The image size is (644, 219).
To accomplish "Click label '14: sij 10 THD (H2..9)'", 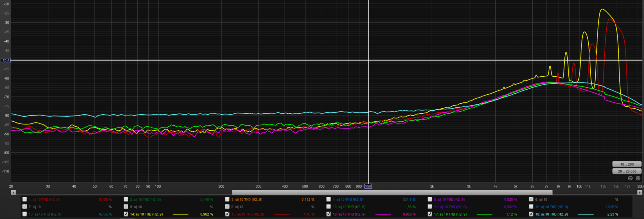I will [x=146, y=214].
